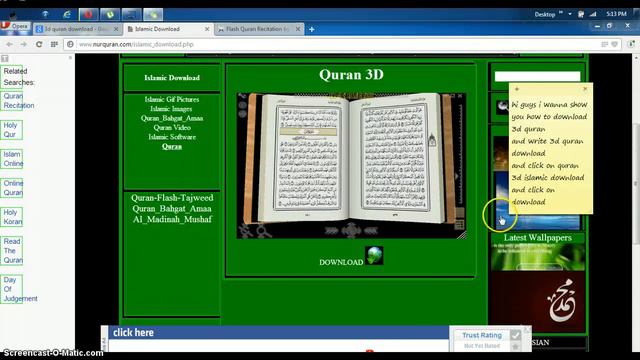Image resolution: width=640 pixels, height=360 pixels.
Task: Open the Opera menu button
Action: (15, 26)
